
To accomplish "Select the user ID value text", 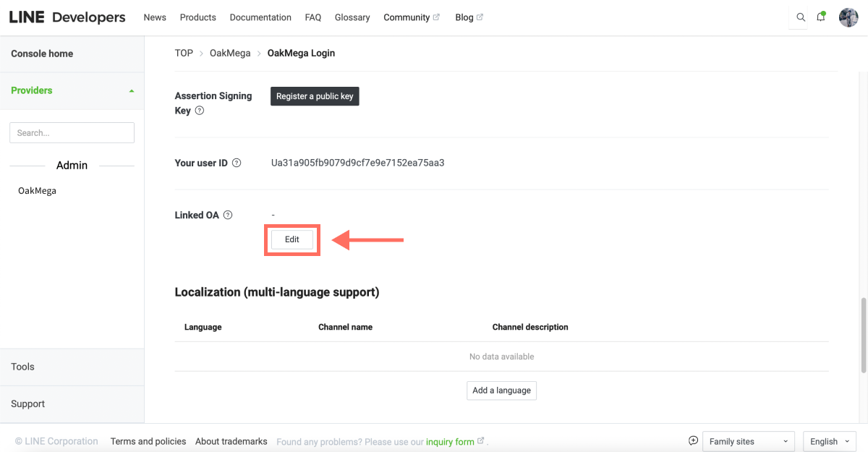I will coord(358,163).
